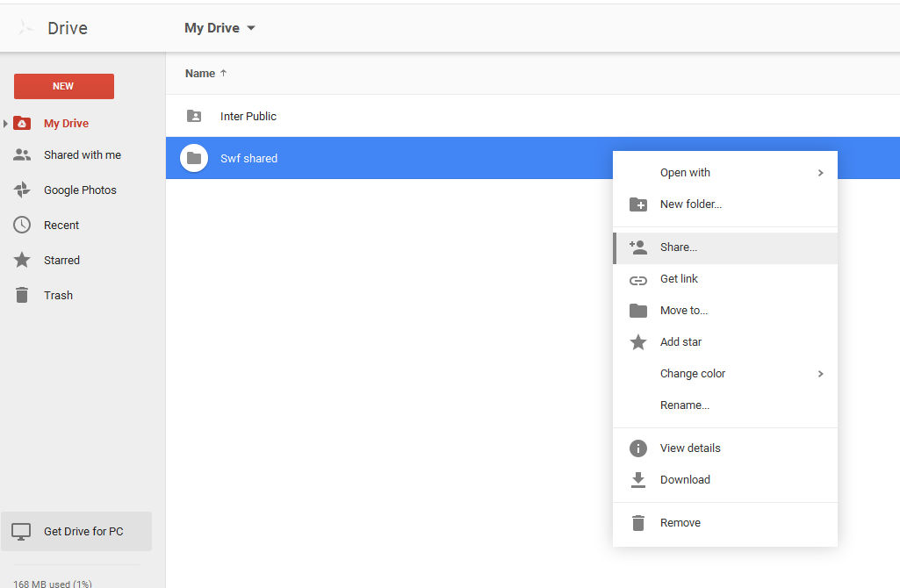Click the My Drive sidebar icon
This screenshot has height=588, width=900.
pos(22,124)
